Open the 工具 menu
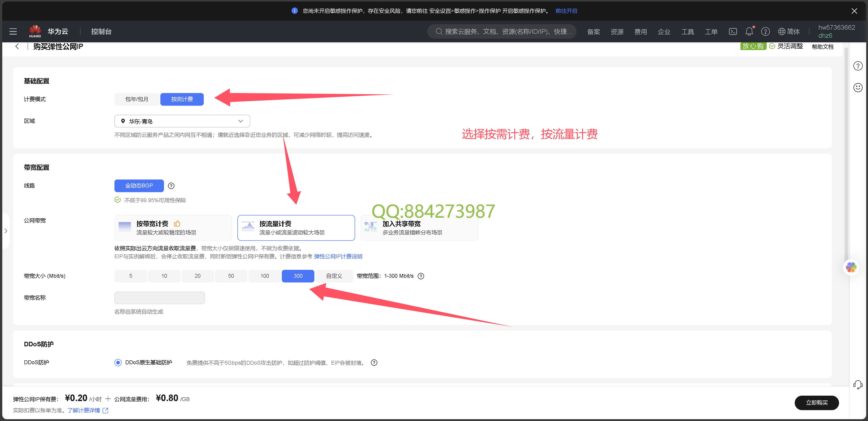 pos(688,32)
